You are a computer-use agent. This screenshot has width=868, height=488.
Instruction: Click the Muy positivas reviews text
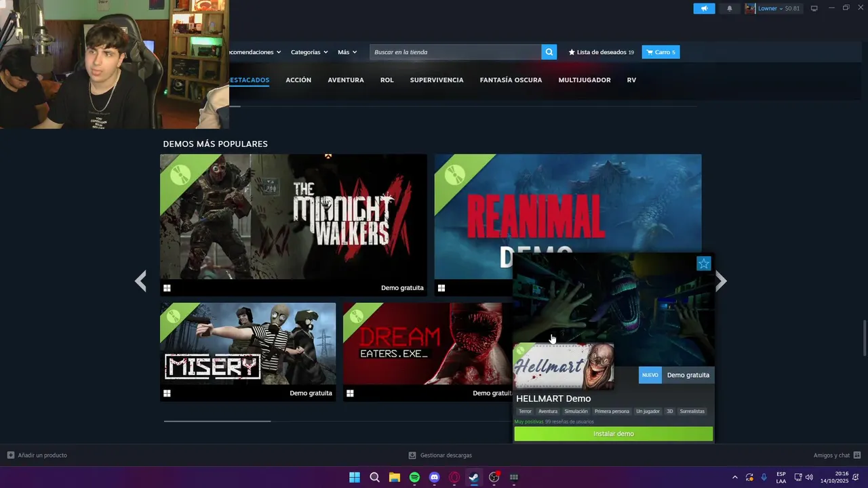pyautogui.click(x=529, y=422)
